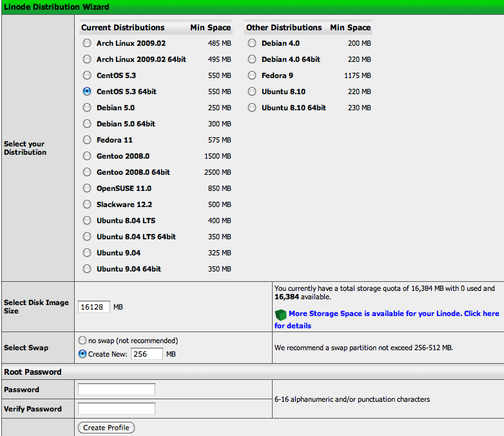Click the root Password field
Image resolution: width=504 pixels, height=436 pixels.
pyautogui.click(x=117, y=390)
